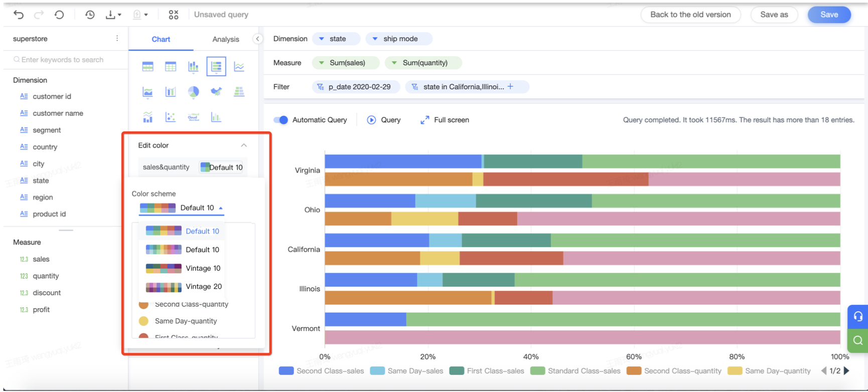Open query history clock icon
The height and width of the screenshot is (392, 868).
[x=90, y=15]
